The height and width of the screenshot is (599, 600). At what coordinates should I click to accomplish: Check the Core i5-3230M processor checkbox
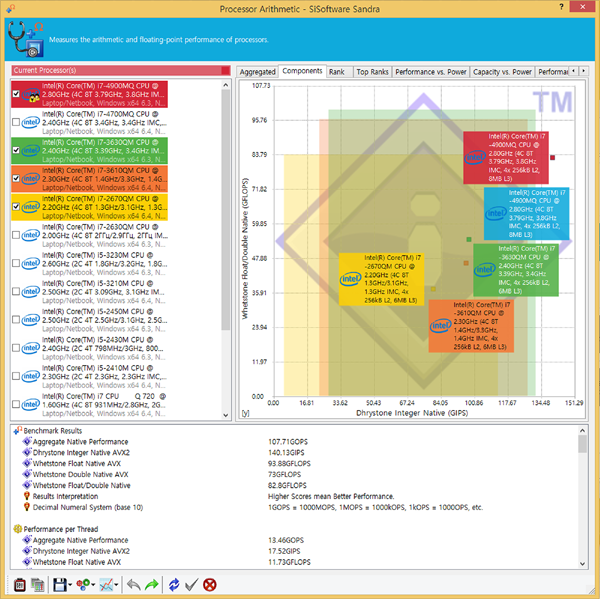(16, 263)
